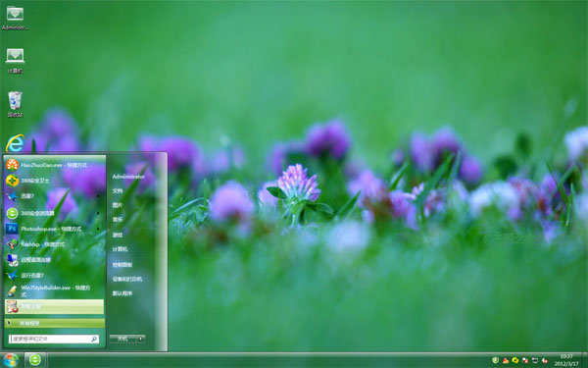Expand the jump list arrow beside Photoshop.exe
The height and width of the screenshot is (368, 588).
tap(98, 229)
